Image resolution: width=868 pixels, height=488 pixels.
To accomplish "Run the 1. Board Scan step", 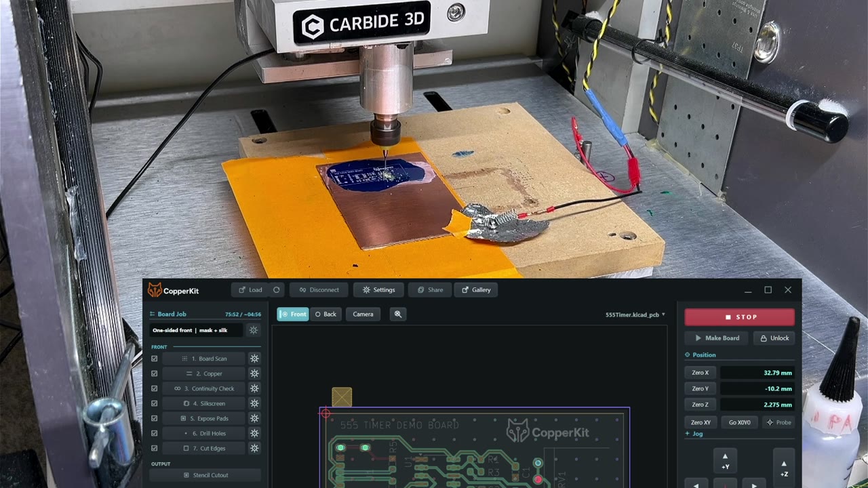I will tap(204, 359).
